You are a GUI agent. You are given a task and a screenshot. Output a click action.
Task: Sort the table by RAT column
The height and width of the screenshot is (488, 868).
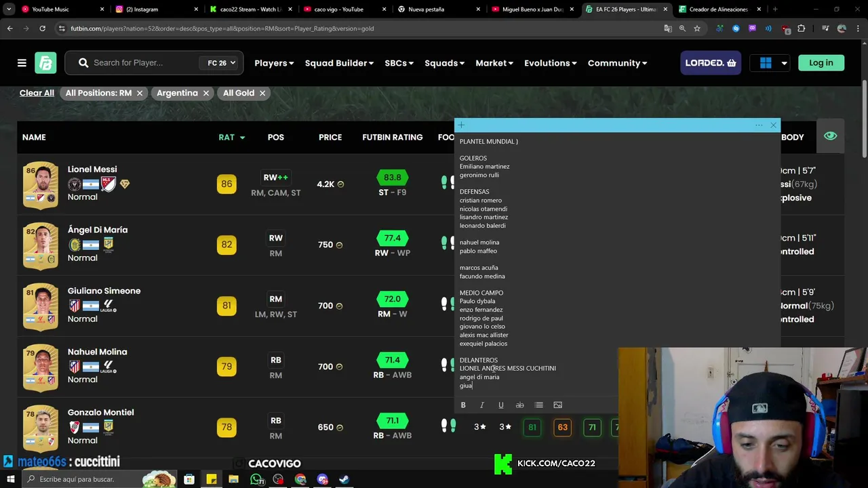point(231,137)
